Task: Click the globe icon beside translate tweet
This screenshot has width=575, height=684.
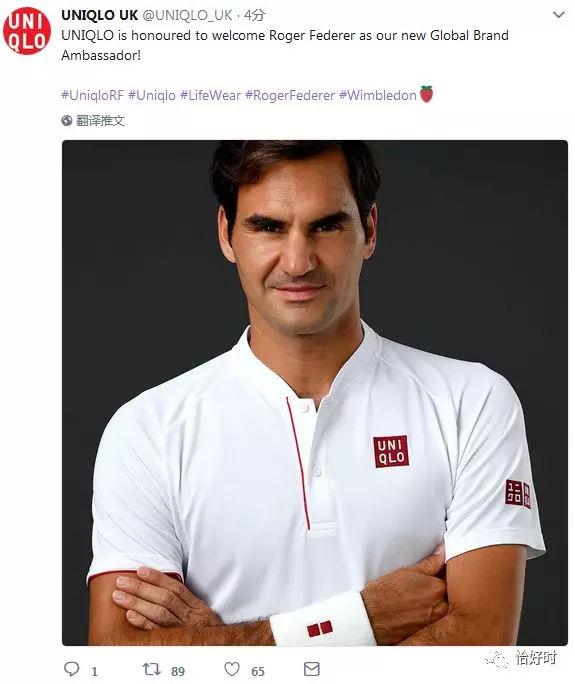Action: tap(67, 121)
